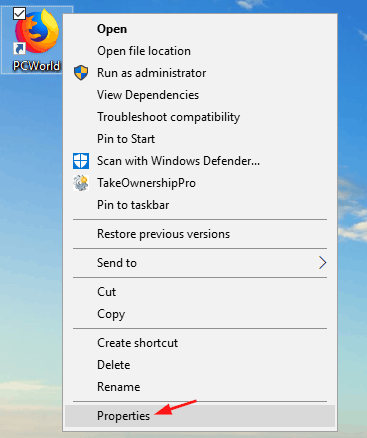Choose Open file location
Image resolution: width=367 pixels, height=438 pixels.
point(144,51)
